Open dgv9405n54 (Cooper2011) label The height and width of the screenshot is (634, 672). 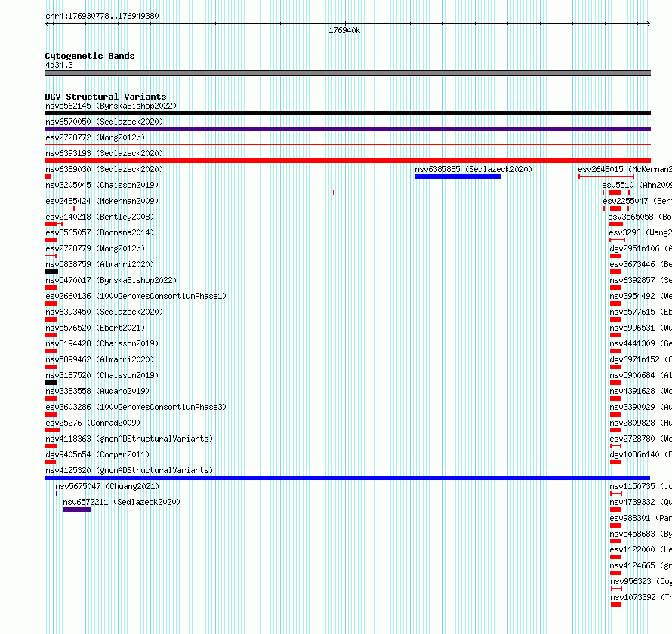(97, 454)
